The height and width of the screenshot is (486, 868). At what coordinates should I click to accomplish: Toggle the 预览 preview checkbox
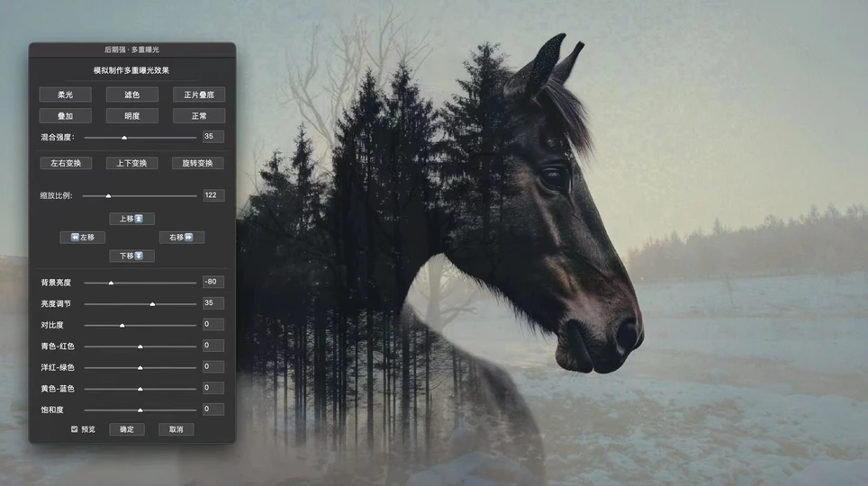pyautogui.click(x=75, y=429)
